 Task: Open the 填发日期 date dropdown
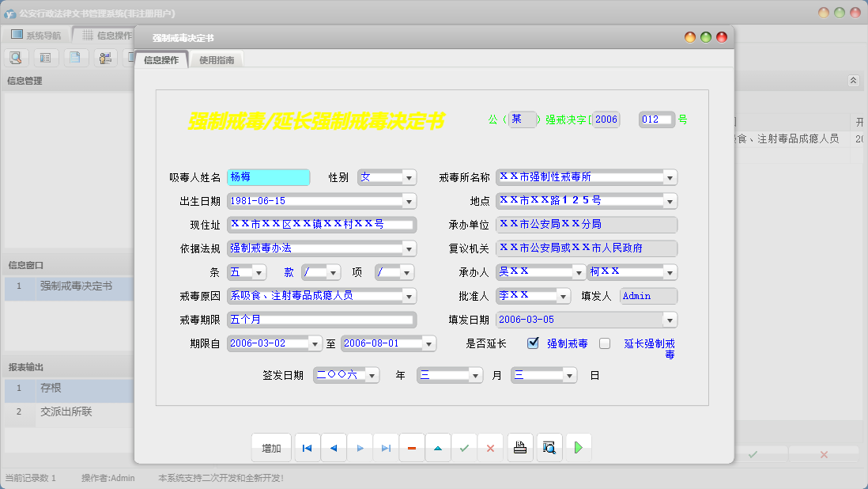click(670, 319)
